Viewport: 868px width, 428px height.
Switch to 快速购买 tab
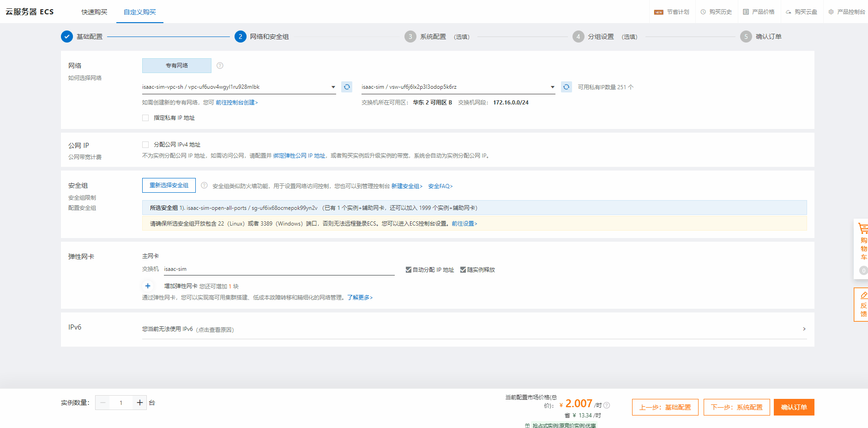94,12
